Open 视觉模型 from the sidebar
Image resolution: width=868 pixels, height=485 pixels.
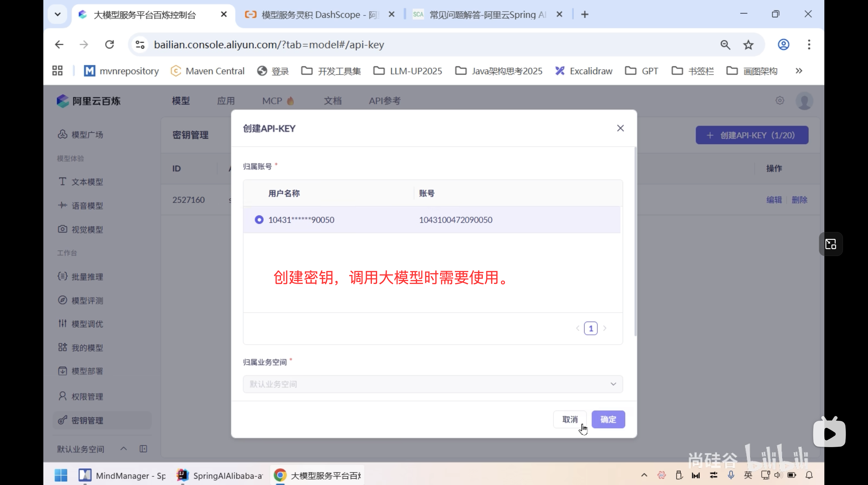coord(87,229)
